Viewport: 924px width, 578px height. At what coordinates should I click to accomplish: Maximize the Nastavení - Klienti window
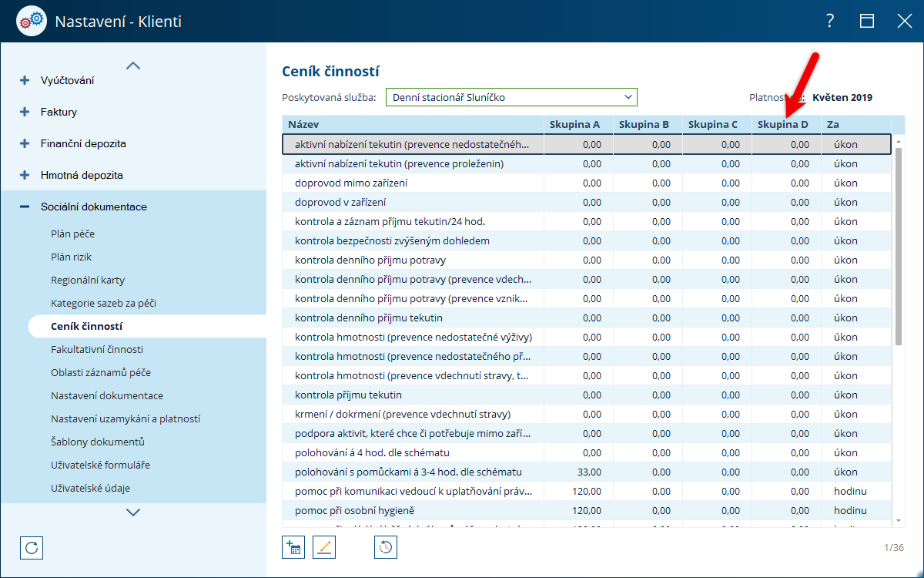point(867,22)
